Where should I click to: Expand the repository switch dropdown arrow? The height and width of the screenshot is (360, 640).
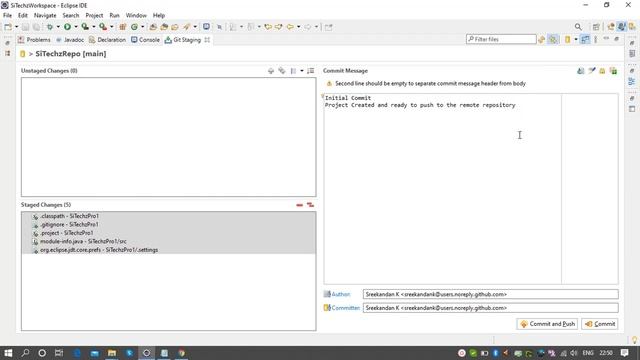click(x=576, y=40)
